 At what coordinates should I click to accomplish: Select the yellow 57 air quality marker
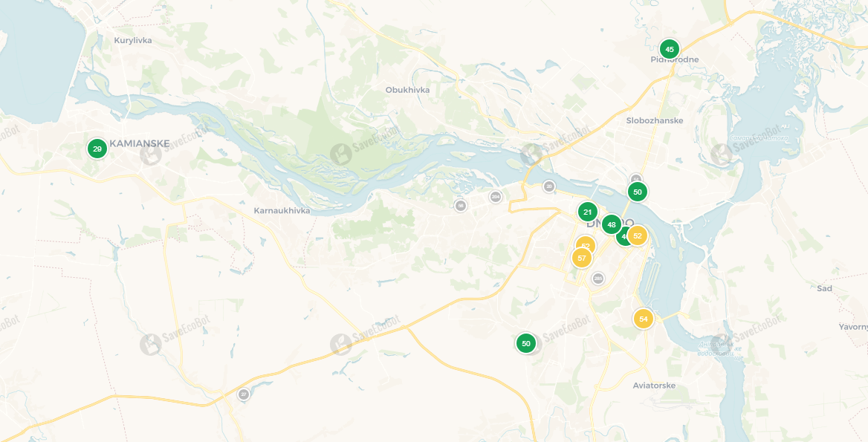[581, 259]
